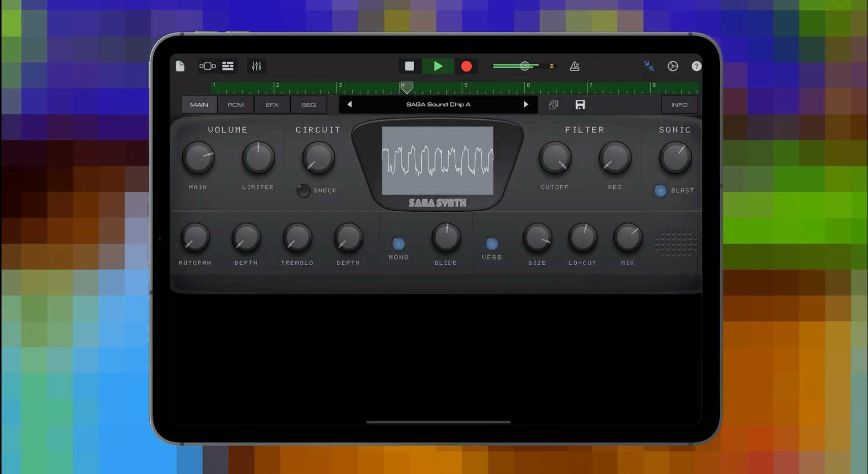
Task: Click bar 6 on the timeline ruler
Action: tap(528, 85)
